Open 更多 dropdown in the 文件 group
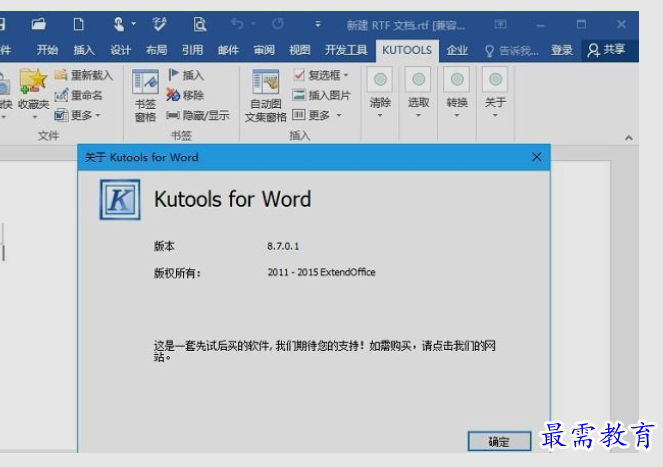 coord(78,115)
